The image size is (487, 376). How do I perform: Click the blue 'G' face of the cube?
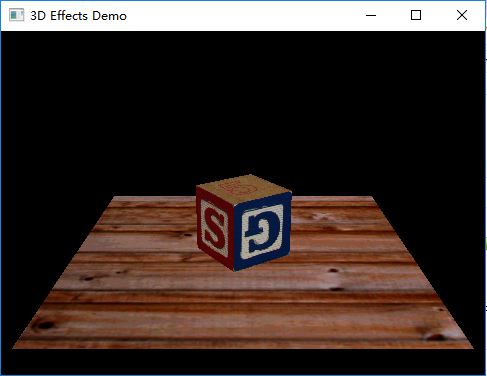point(262,231)
